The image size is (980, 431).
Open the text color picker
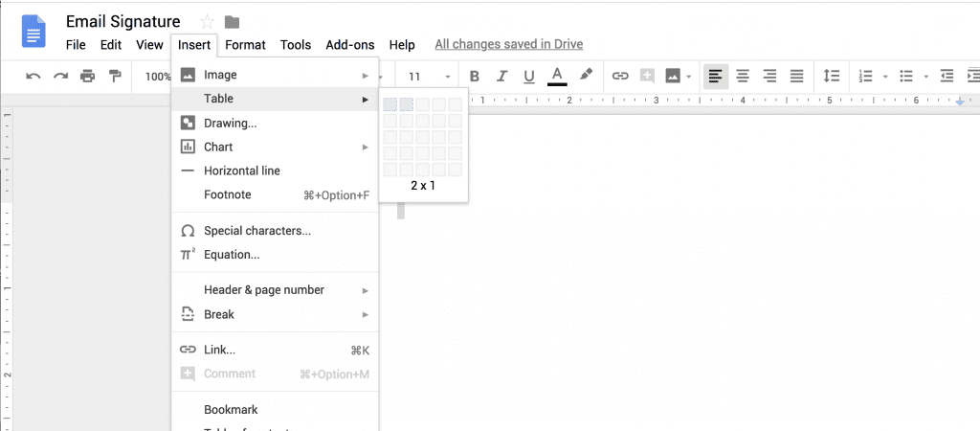coord(557,77)
